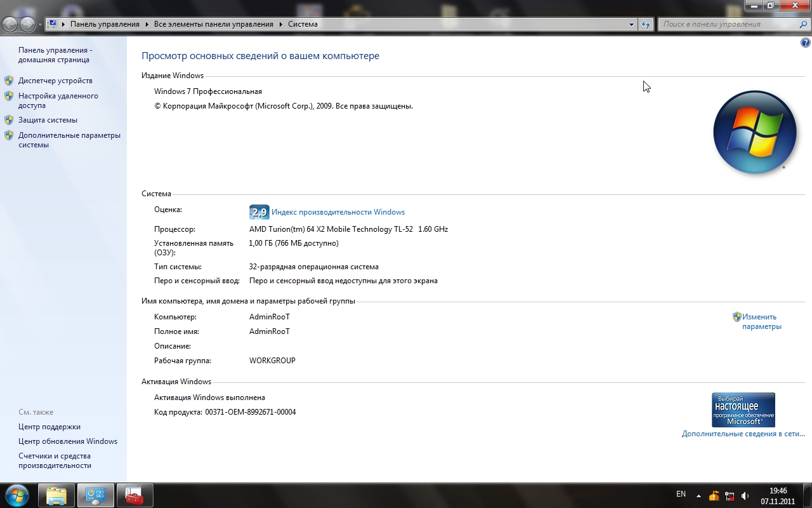Open Диспетчер устройств link
This screenshot has width=812, height=508.
coord(55,81)
